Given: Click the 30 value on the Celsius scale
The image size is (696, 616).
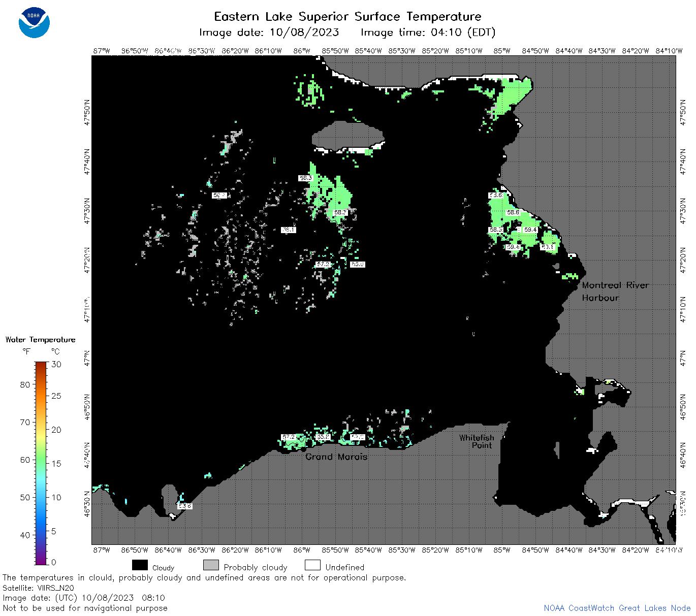Looking at the screenshot, I should click(56, 364).
